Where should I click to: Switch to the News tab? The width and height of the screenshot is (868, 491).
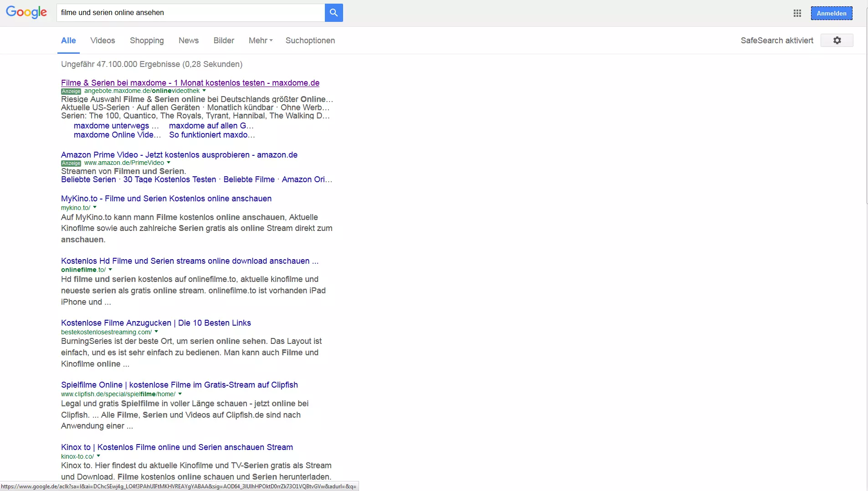click(x=189, y=41)
